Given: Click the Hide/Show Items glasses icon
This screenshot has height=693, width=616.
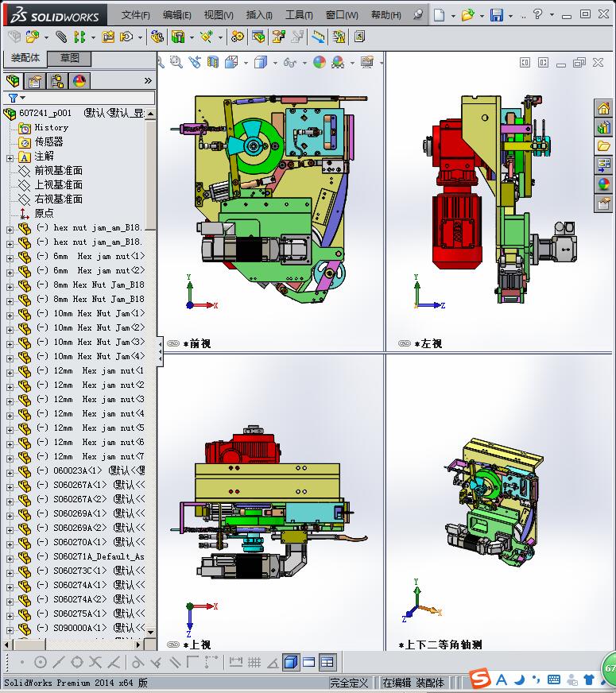Looking at the screenshot, I should tap(290, 62).
